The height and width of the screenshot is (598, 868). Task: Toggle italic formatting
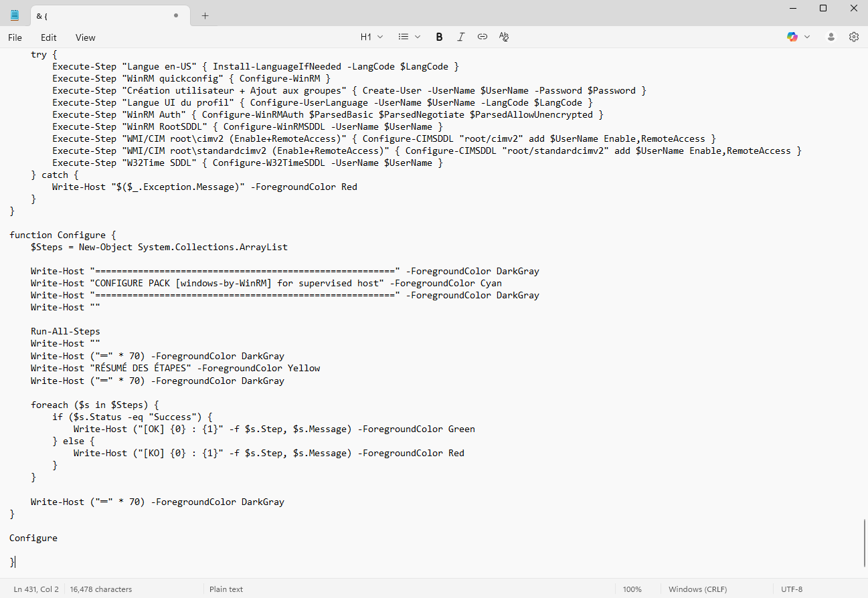tap(460, 37)
